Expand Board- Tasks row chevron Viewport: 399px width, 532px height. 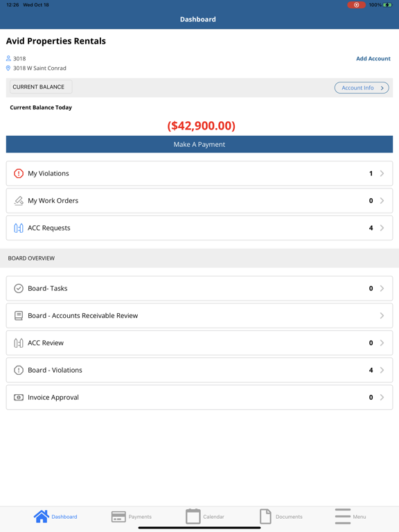coord(382,288)
